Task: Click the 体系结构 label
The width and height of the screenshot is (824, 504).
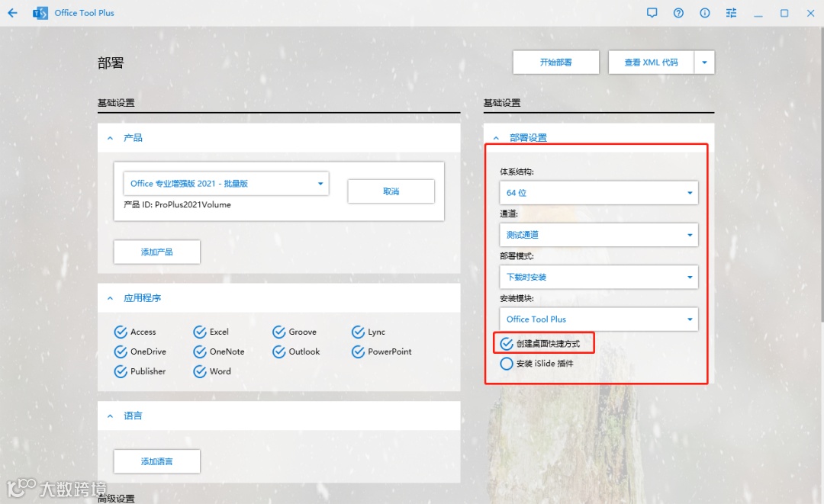Action: pyautogui.click(x=517, y=172)
